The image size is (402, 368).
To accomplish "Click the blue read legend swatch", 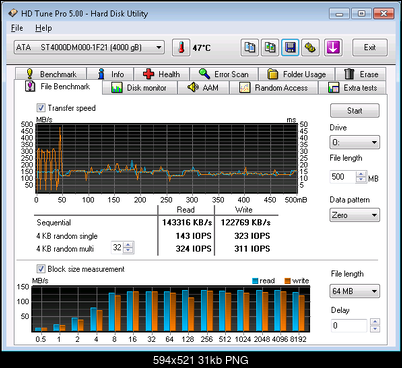I will (255, 281).
